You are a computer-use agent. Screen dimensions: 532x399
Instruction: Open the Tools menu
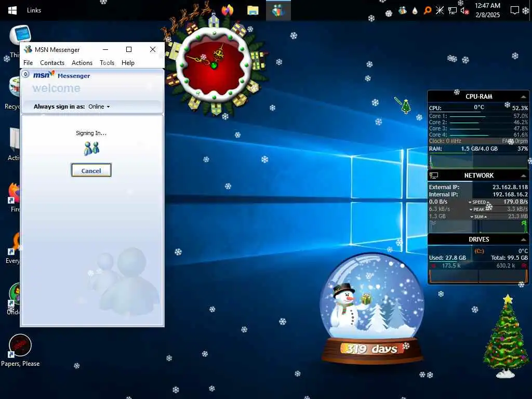click(107, 63)
